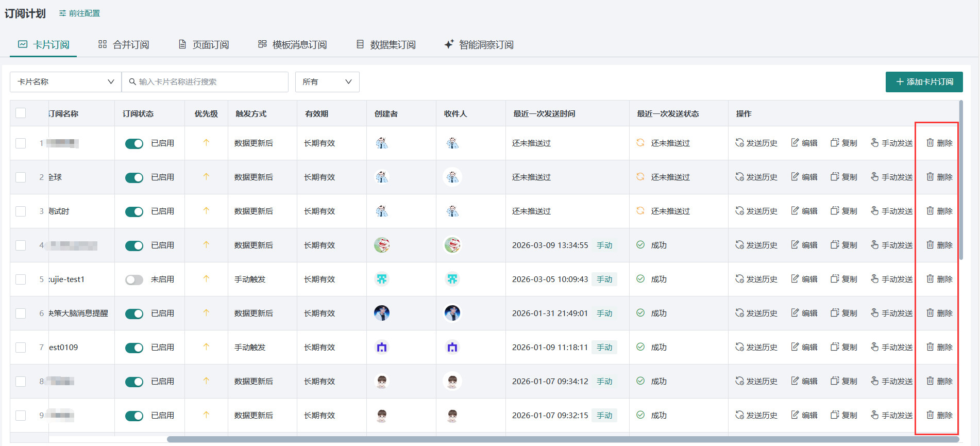Image resolution: width=980 pixels, height=446 pixels.
Task: Enable the xujie-test1 subscription toggle
Action: tap(134, 279)
